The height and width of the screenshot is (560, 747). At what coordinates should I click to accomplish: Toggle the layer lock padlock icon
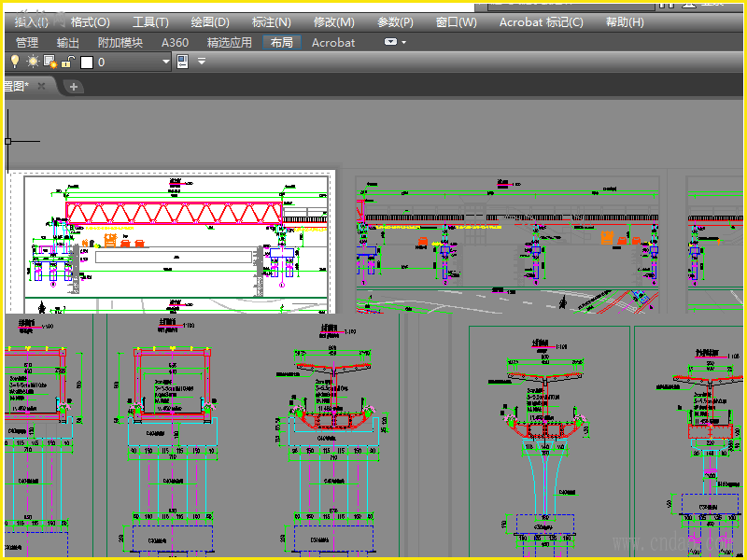click(x=68, y=62)
